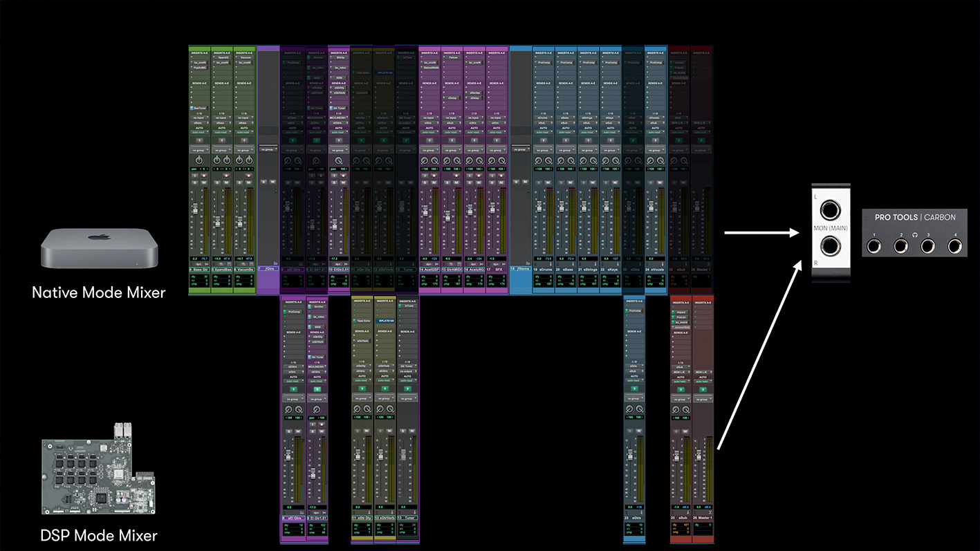This screenshot has height=551, width=980.
Task: Open the ProComp insert on sDrums track
Action: point(544,62)
